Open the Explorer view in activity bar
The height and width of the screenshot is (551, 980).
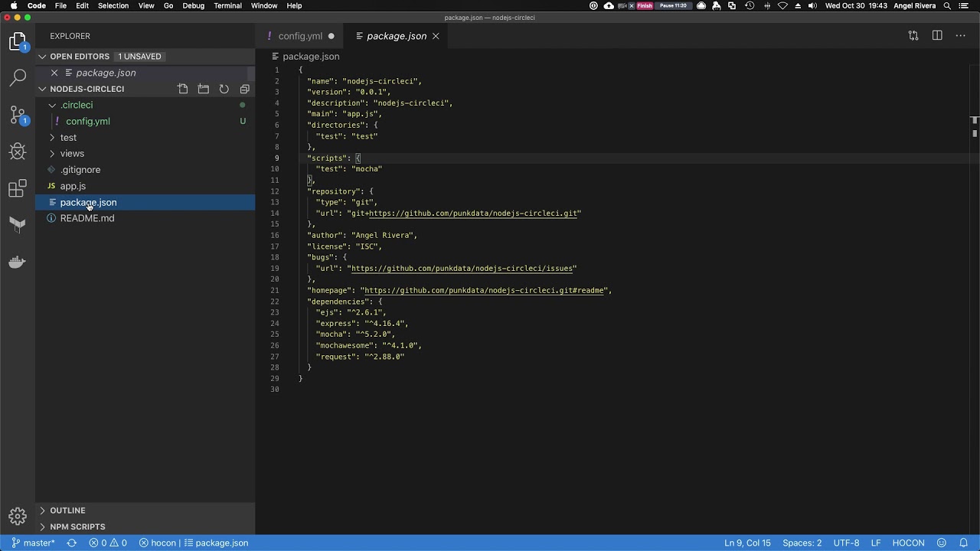point(18,42)
